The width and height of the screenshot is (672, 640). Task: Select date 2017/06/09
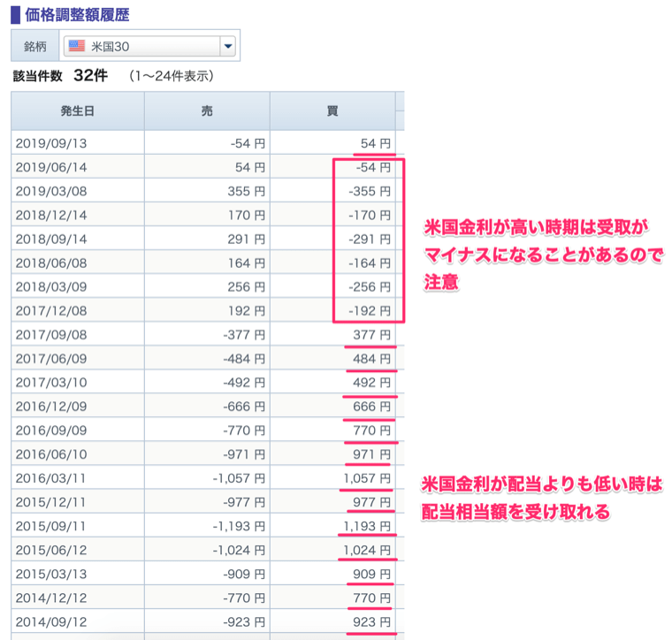tap(51, 359)
